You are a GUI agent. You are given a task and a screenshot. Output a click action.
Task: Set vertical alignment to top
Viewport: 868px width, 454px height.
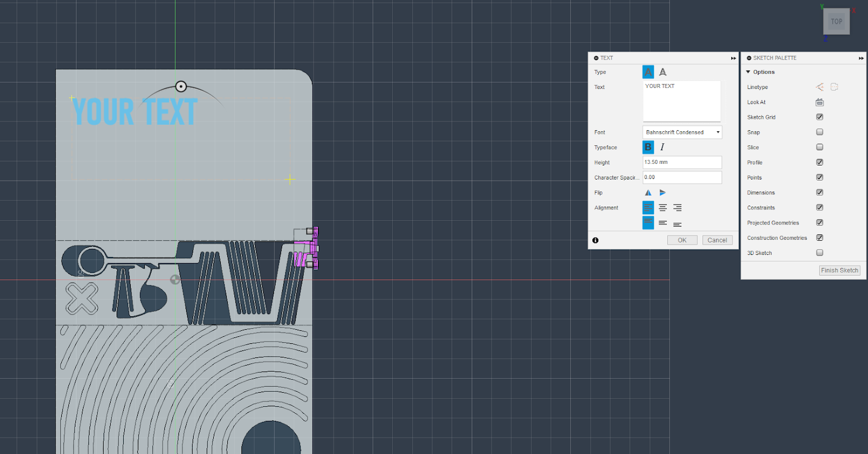[648, 222]
